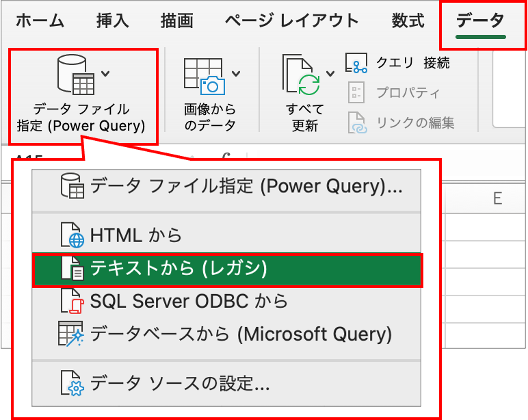Click the 画像からのデータ camera icon

[204, 77]
